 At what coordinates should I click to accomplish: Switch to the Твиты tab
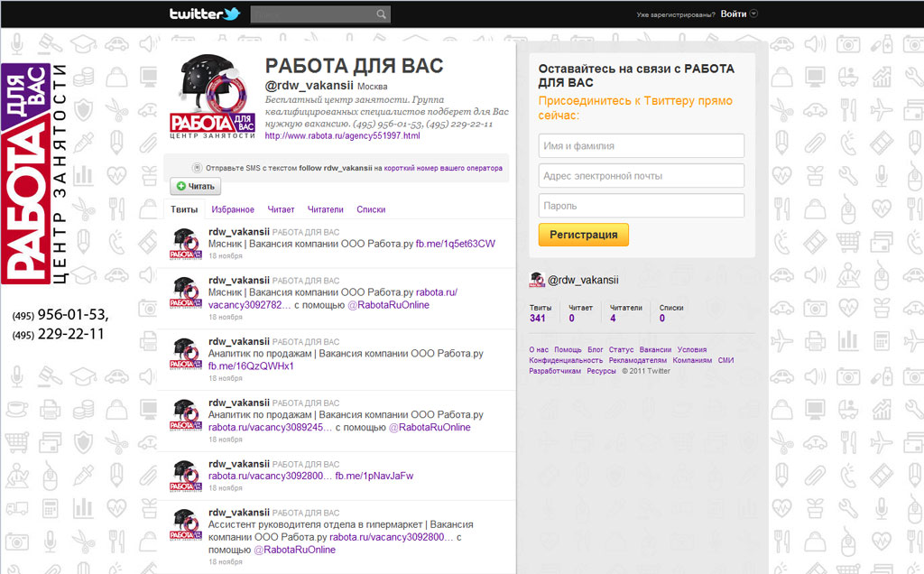coord(185,208)
